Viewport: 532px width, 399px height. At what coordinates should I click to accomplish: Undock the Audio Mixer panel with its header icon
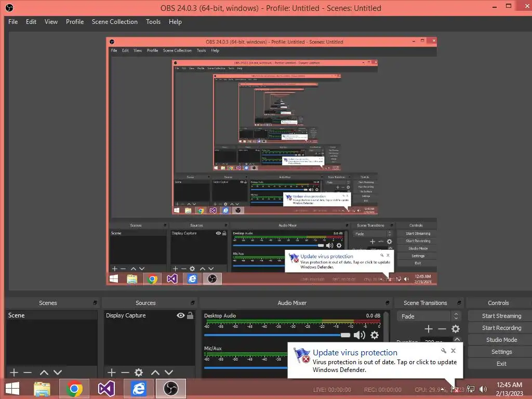pos(388,303)
